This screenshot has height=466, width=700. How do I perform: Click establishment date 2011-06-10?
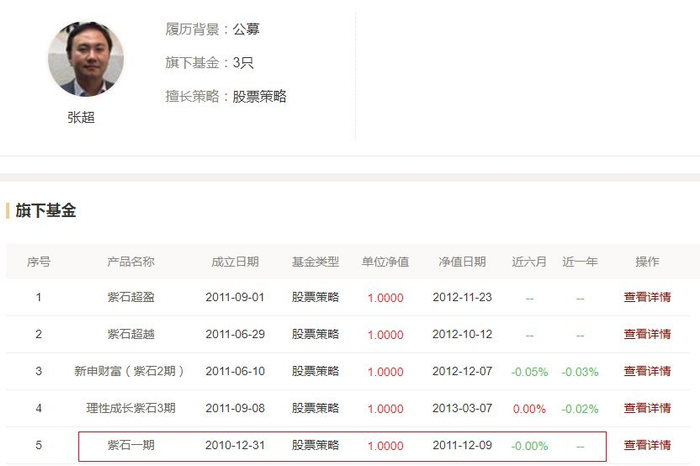click(x=235, y=371)
